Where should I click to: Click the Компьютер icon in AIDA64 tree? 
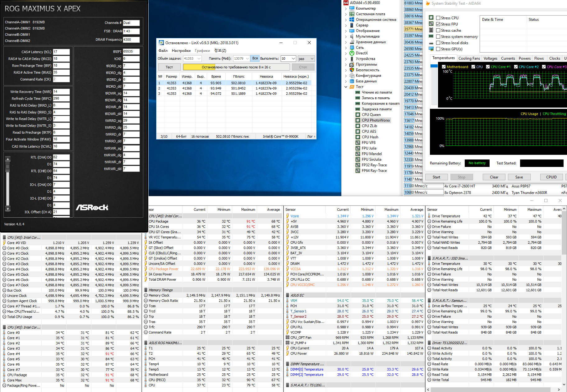click(x=352, y=8)
